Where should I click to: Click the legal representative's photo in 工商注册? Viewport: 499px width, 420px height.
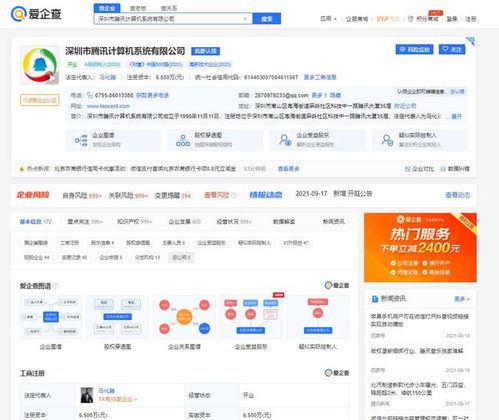87,395
